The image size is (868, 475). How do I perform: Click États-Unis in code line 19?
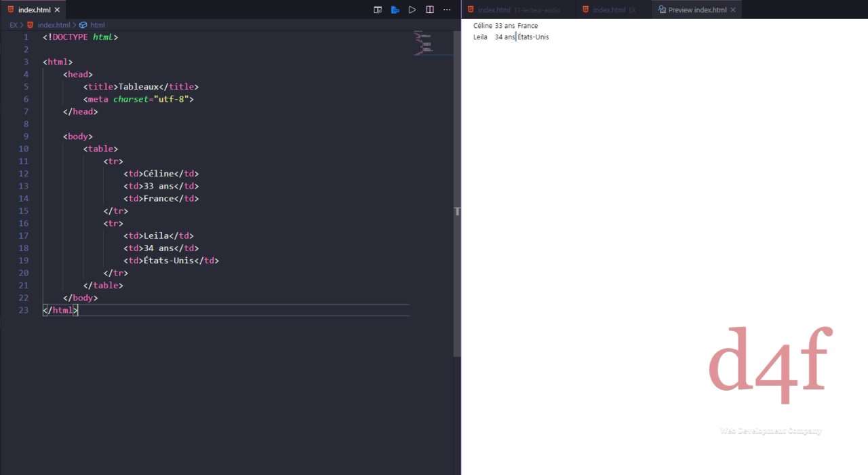(x=169, y=261)
